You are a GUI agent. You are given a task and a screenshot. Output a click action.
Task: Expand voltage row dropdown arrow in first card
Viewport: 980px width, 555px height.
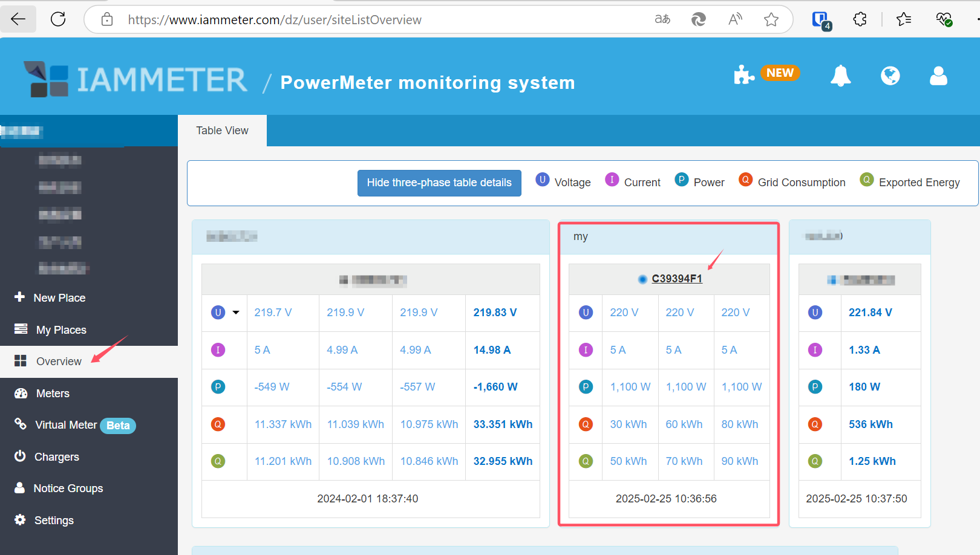coord(236,313)
